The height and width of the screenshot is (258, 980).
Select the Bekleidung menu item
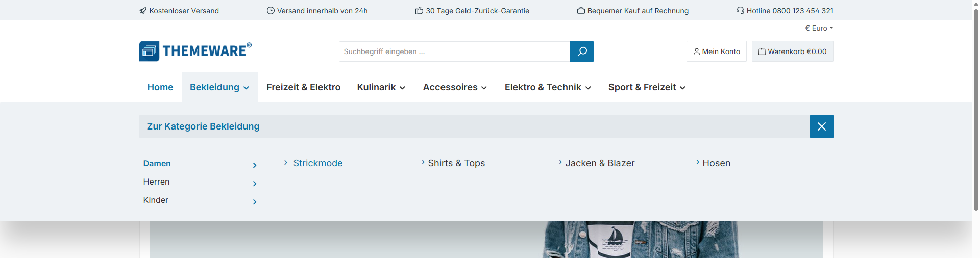[x=219, y=87]
